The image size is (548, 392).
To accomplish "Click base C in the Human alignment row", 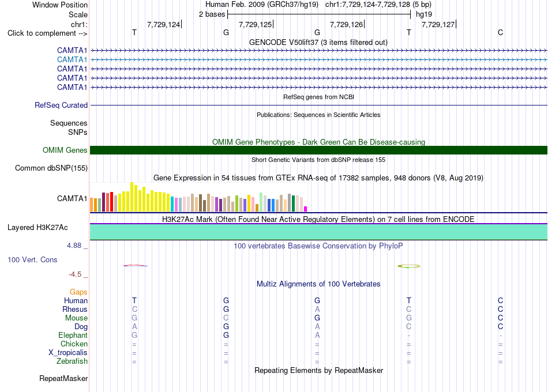I will pos(501,300).
